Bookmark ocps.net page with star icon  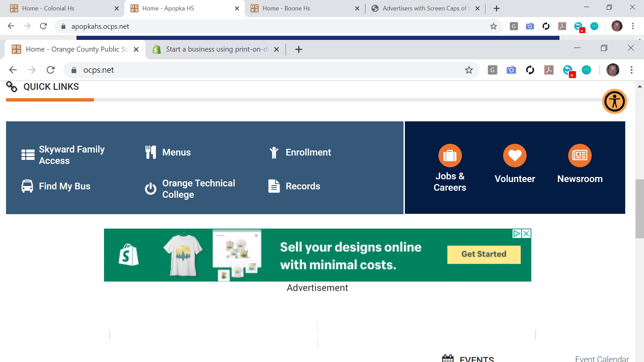(x=469, y=70)
